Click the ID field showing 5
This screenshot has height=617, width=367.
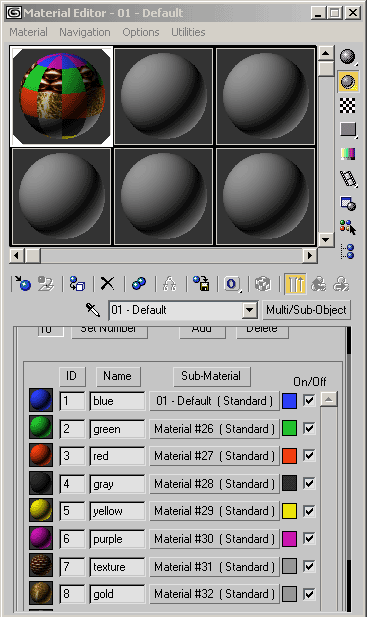point(72,511)
